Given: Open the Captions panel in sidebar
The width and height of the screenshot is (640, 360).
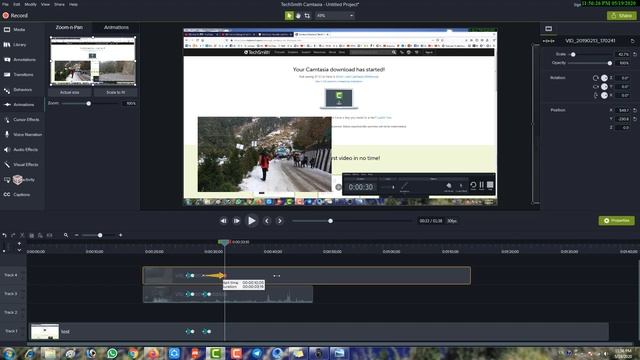Looking at the screenshot, I should coord(17,195).
